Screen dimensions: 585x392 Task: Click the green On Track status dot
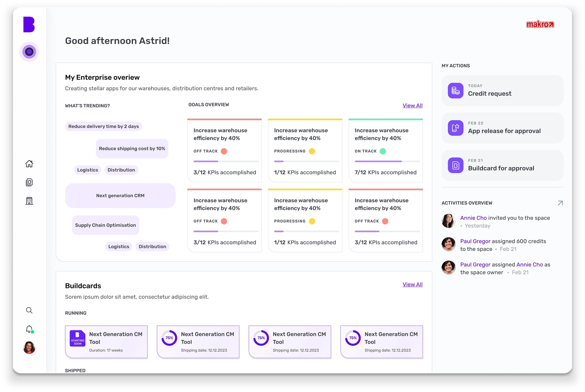(383, 151)
